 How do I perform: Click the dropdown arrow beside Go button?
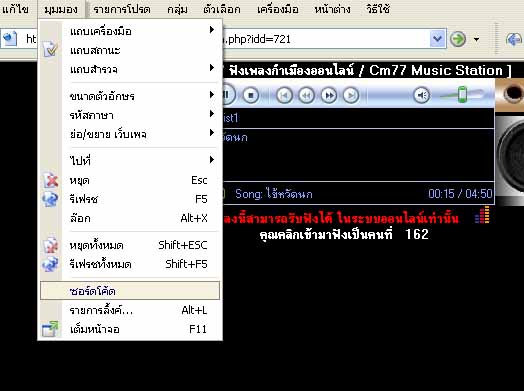tap(476, 39)
